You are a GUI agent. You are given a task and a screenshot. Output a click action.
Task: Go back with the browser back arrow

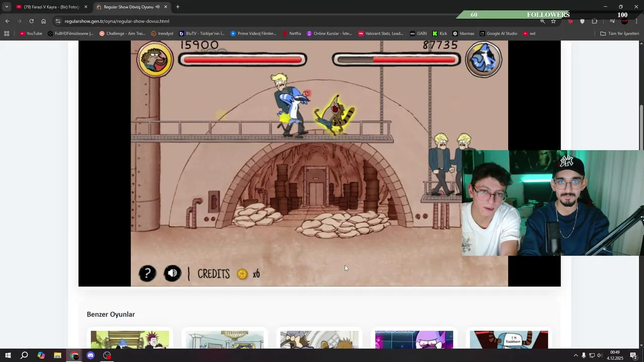pyautogui.click(x=7, y=21)
